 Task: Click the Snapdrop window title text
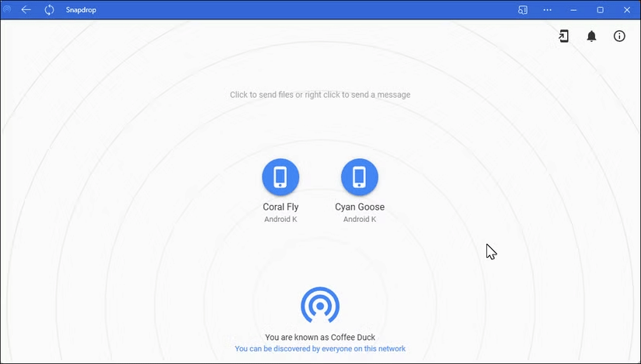point(82,10)
